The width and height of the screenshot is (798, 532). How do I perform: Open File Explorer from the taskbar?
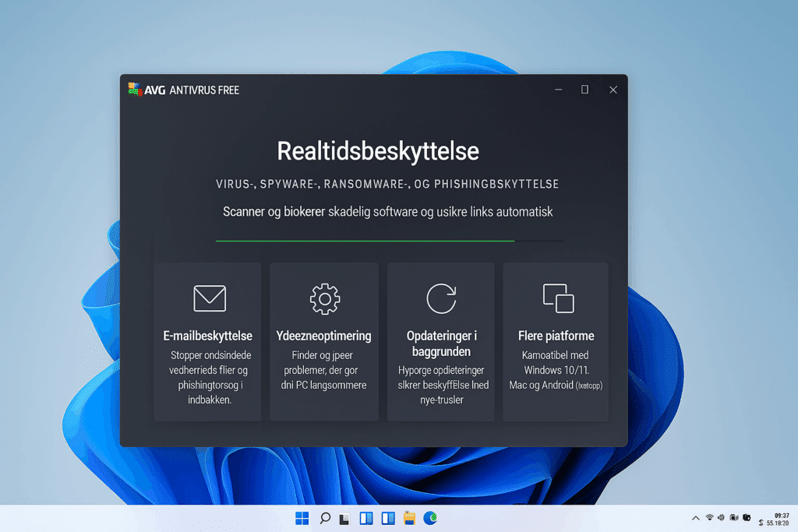(x=409, y=517)
